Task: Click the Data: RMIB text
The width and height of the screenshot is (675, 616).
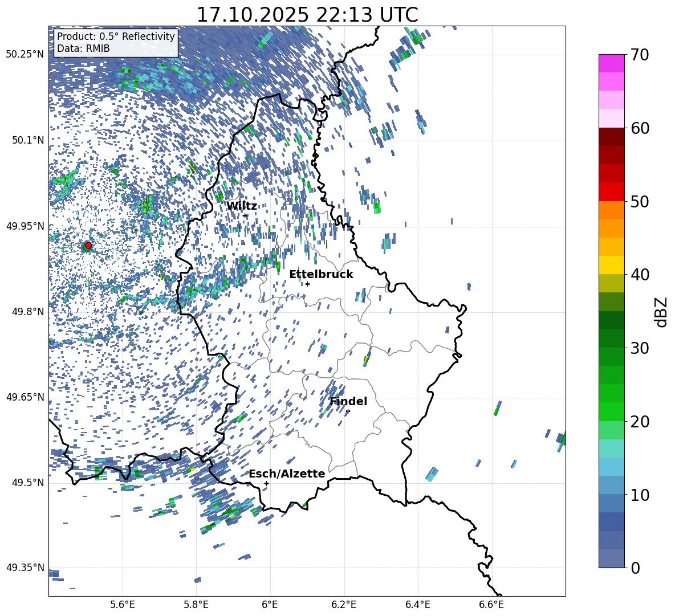Action: [x=83, y=48]
